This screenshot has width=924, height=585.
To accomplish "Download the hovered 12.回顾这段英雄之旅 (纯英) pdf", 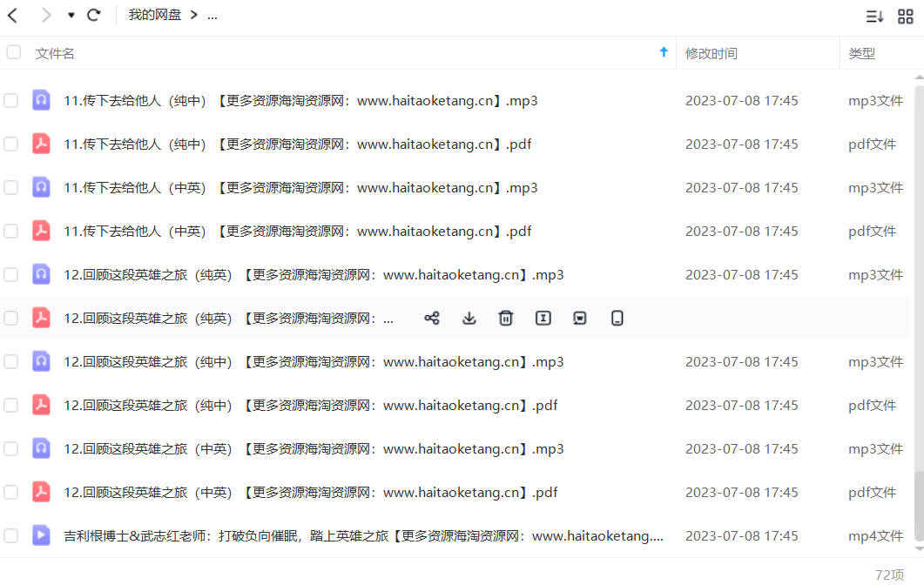I will pyautogui.click(x=469, y=318).
